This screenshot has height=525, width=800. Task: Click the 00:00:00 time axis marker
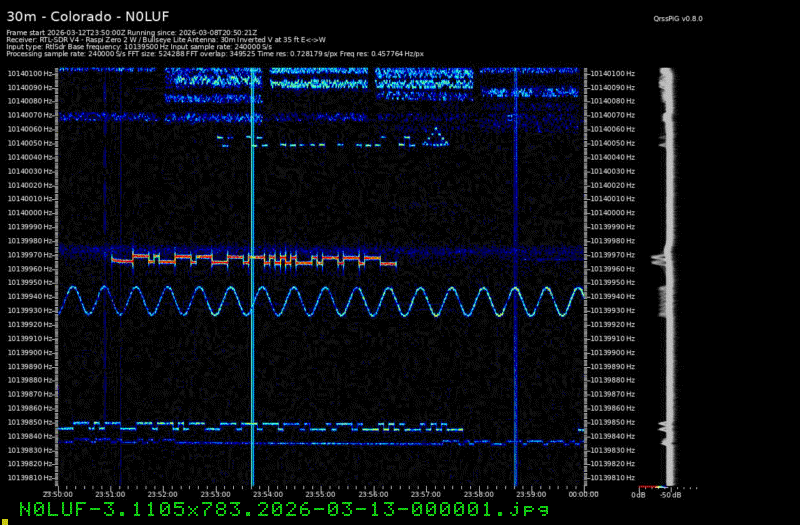pyautogui.click(x=583, y=493)
